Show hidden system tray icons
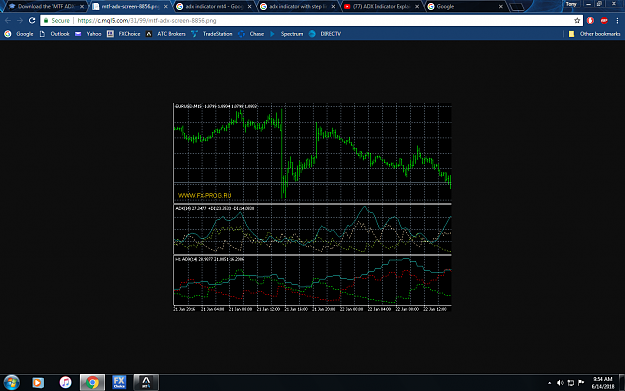 click(550, 383)
